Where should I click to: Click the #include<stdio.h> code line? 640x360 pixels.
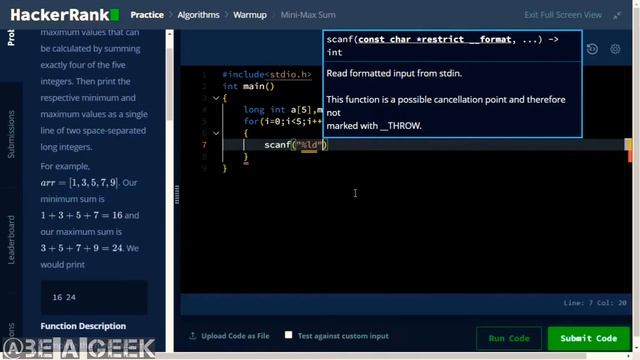tap(267, 75)
